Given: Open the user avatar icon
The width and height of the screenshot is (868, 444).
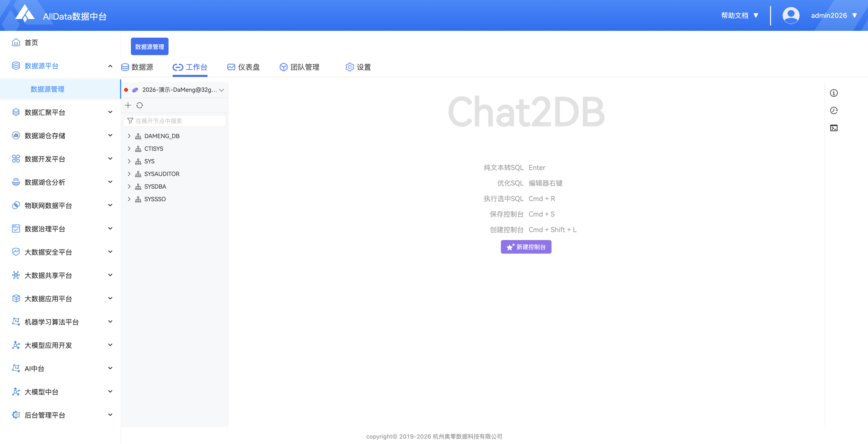Looking at the screenshot, I should click(790, 16).
